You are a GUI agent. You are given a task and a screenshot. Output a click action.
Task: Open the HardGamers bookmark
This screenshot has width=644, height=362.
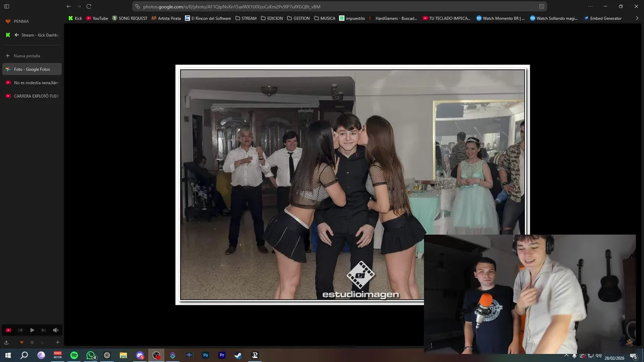393,18
